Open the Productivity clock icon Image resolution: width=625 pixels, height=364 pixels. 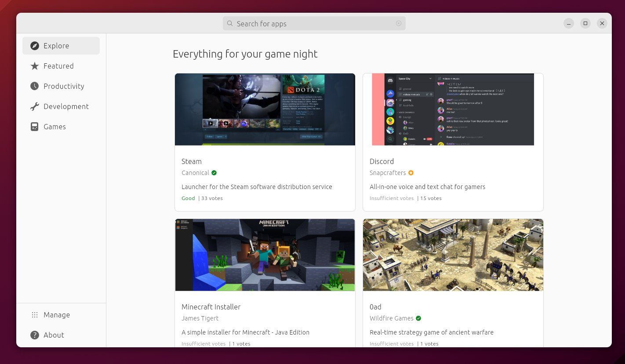[34, 86]
